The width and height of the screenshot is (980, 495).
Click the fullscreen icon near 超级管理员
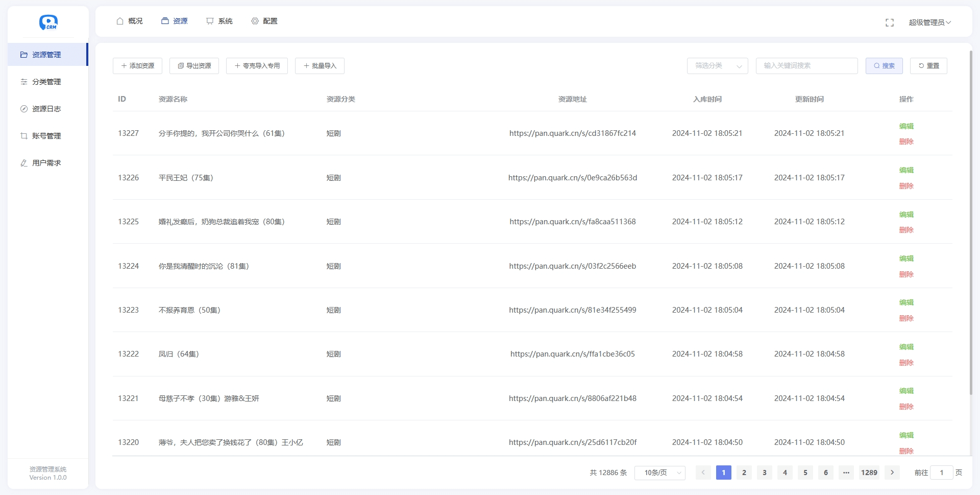click(x=890, y=22)
